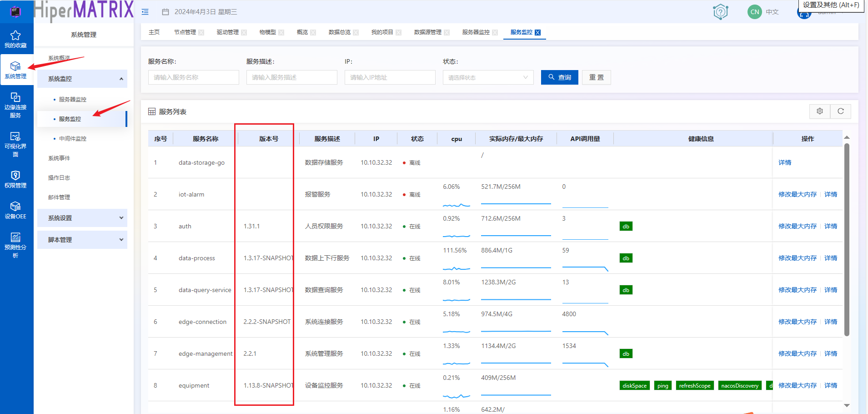The width and height of the screenshot is (868, 414).
Task: Close the 概览 tab
Action: click(x=313, y=32)
